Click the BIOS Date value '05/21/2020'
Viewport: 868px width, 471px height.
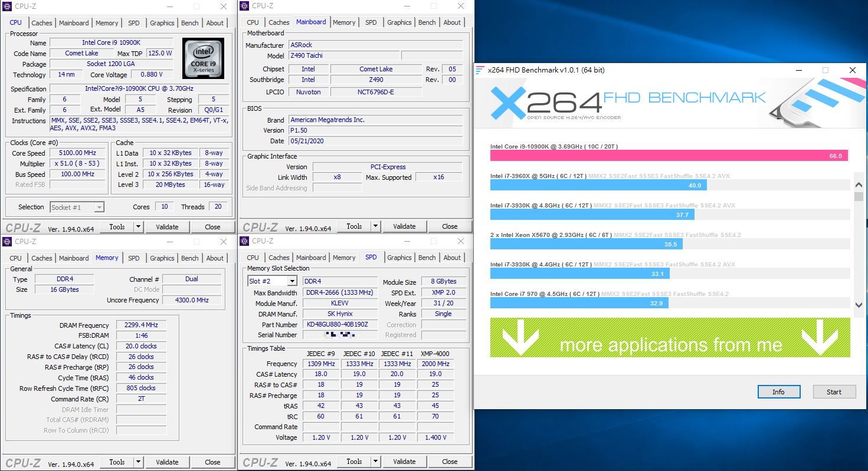375,141
